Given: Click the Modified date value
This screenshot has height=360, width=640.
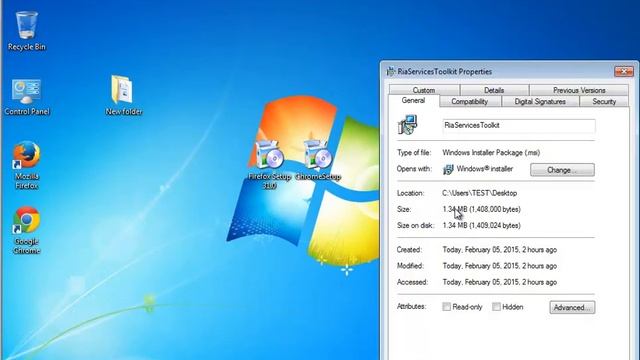Looking at the screenshot, I should tap(500, 266).
